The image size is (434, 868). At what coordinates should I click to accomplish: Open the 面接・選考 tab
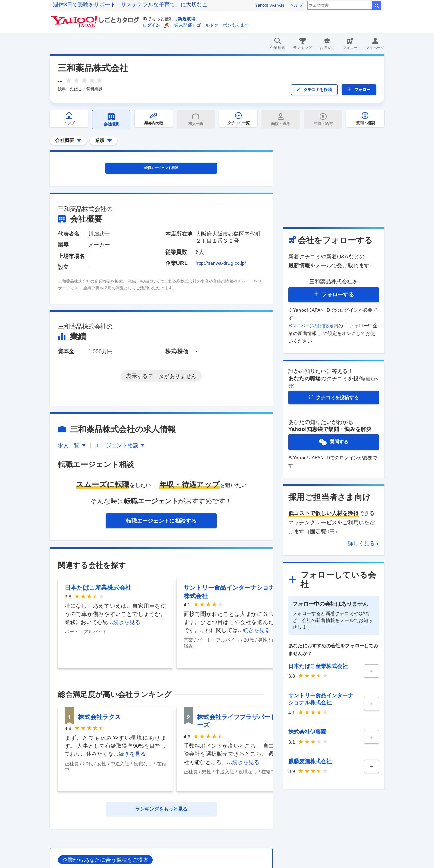(x=281, y=119)
